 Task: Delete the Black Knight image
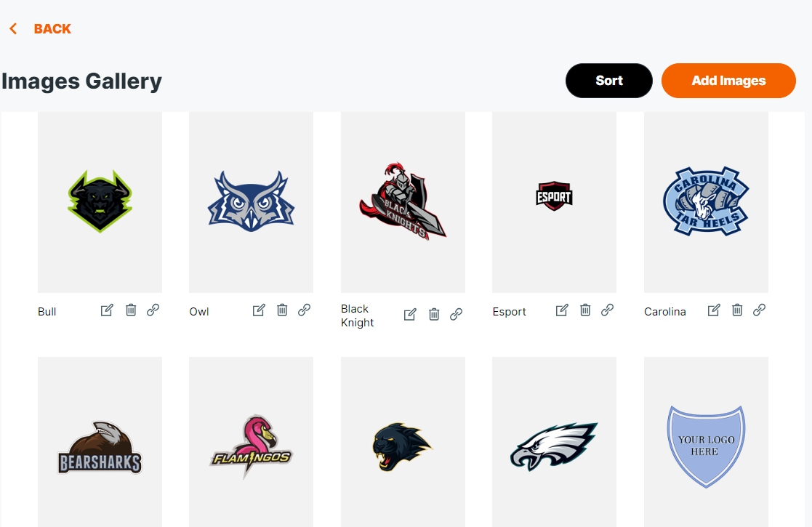point(434,314)
